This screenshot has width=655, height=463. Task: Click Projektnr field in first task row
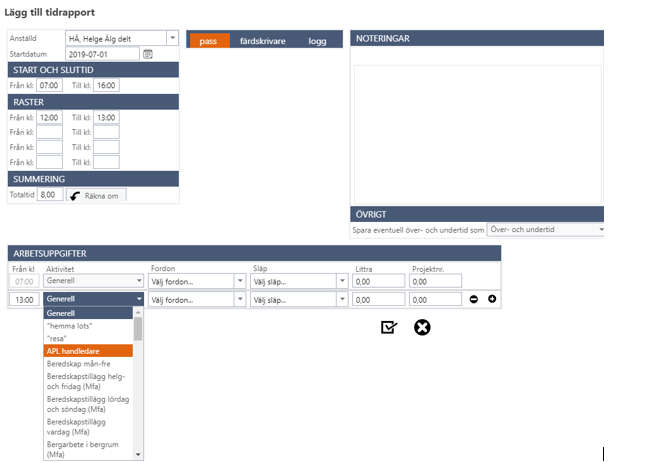coord(435,281)
